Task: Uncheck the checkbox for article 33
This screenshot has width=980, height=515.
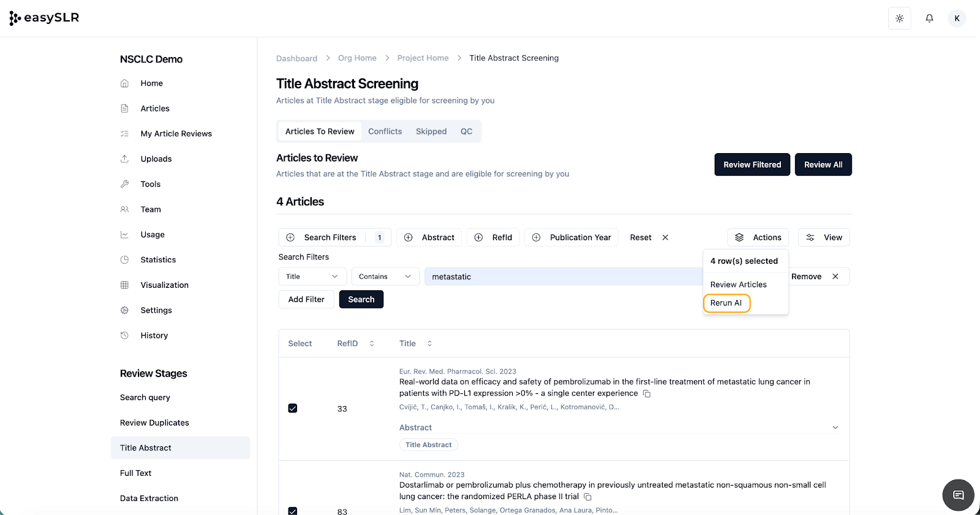Action: coord(293,408)
